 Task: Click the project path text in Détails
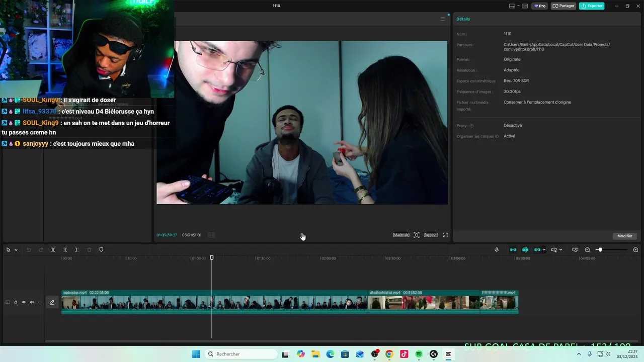(x=556, y=47)
